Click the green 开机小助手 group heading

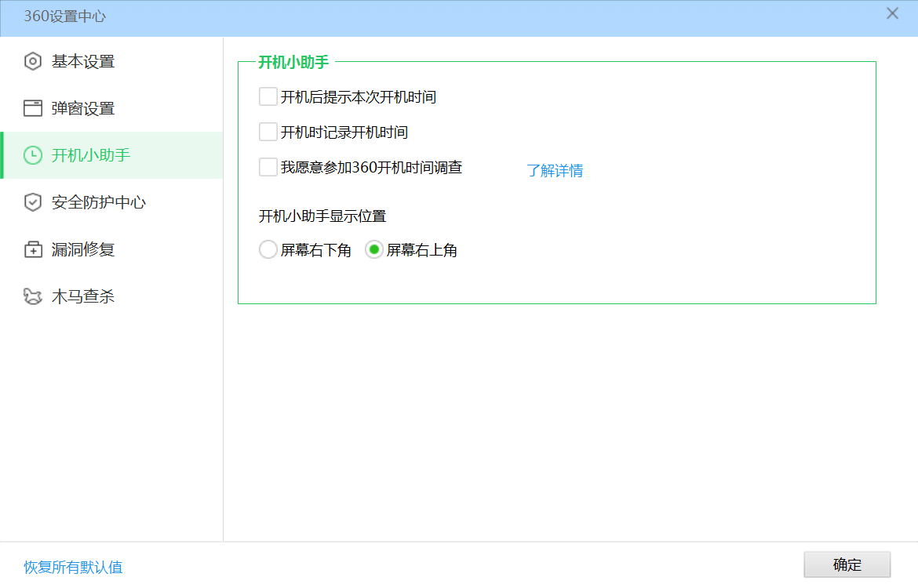pyautogui.click(x=293, y=62)
